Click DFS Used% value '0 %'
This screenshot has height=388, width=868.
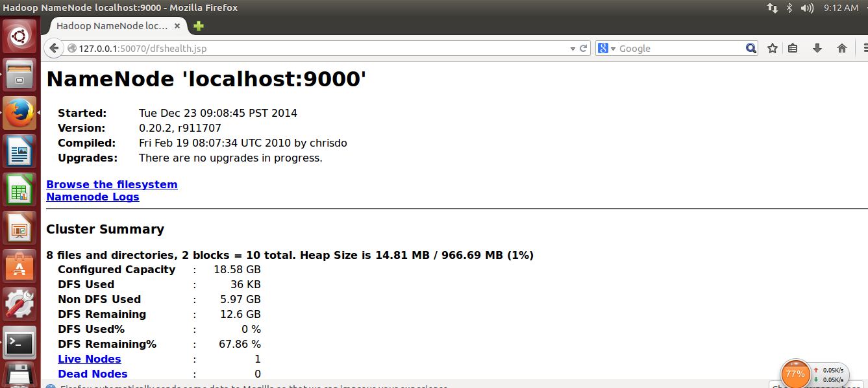(251, 329)
